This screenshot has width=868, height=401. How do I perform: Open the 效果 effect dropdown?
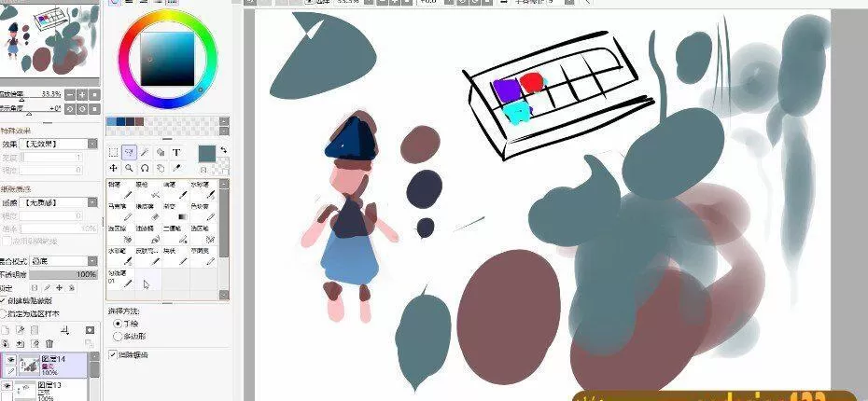click(61, 144)
